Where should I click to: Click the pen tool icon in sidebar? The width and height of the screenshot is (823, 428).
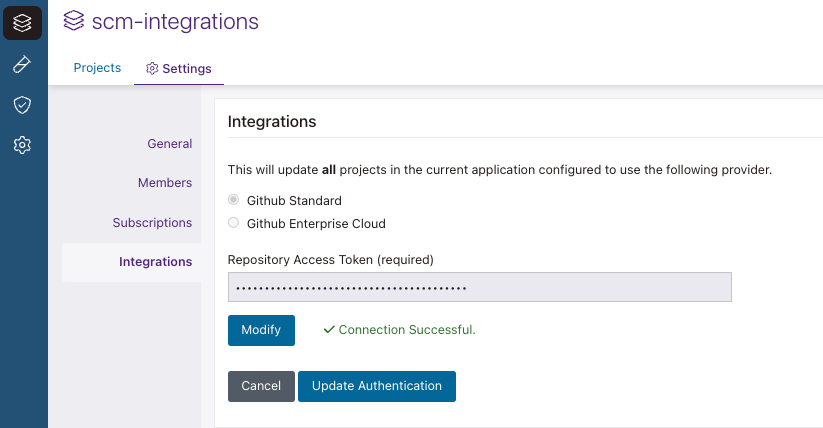pos(22,65)
